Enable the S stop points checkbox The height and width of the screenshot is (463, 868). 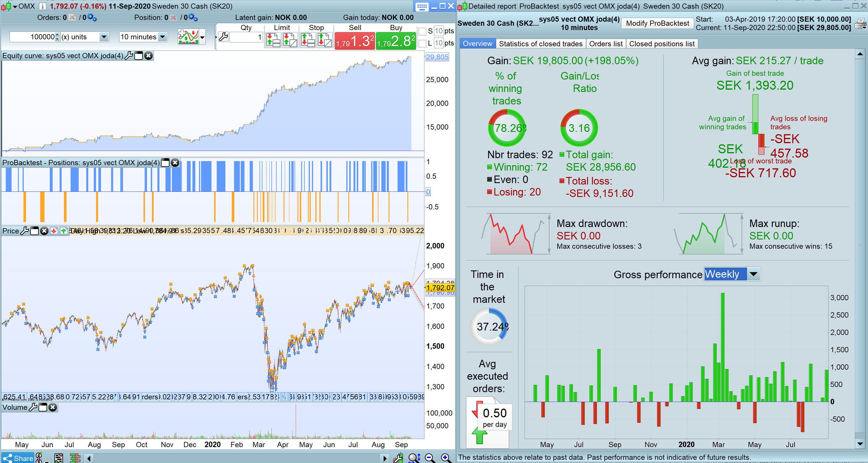coord(422,31)
